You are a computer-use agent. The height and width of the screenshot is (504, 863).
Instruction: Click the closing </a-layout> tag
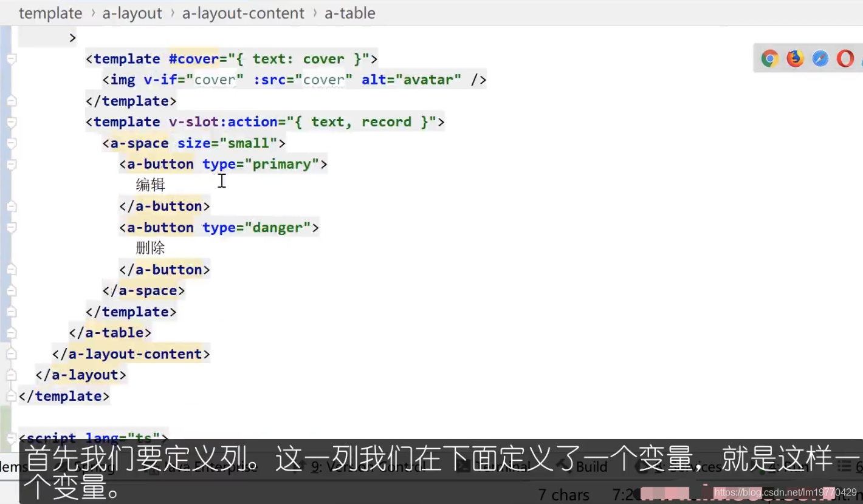click(x=81, y=375)
